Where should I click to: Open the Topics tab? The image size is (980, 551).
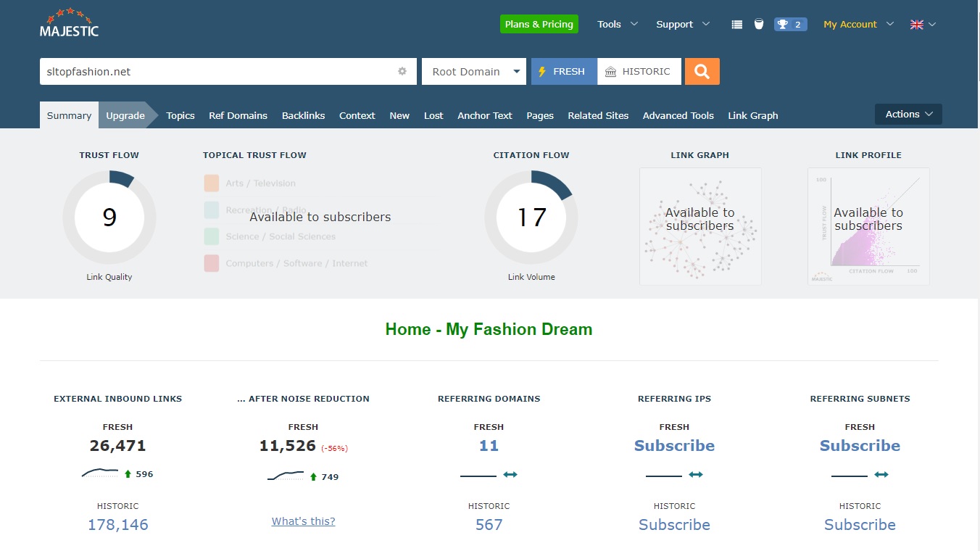(x=180, y=115)
